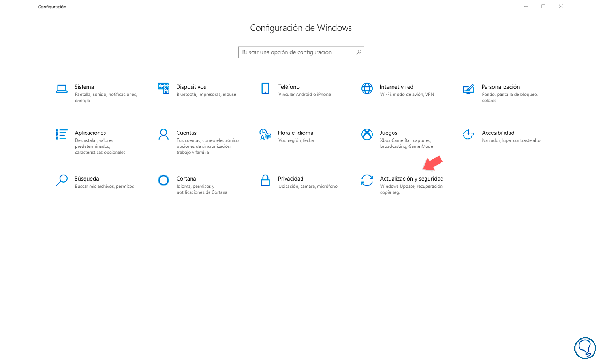Open the Sistema settings title

click(x=84, y=87)
